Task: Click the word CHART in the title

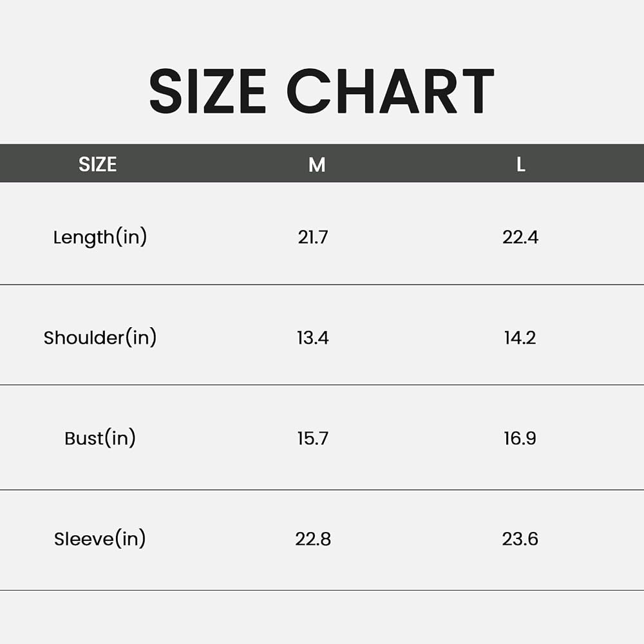Action: [x=391, y=91]
